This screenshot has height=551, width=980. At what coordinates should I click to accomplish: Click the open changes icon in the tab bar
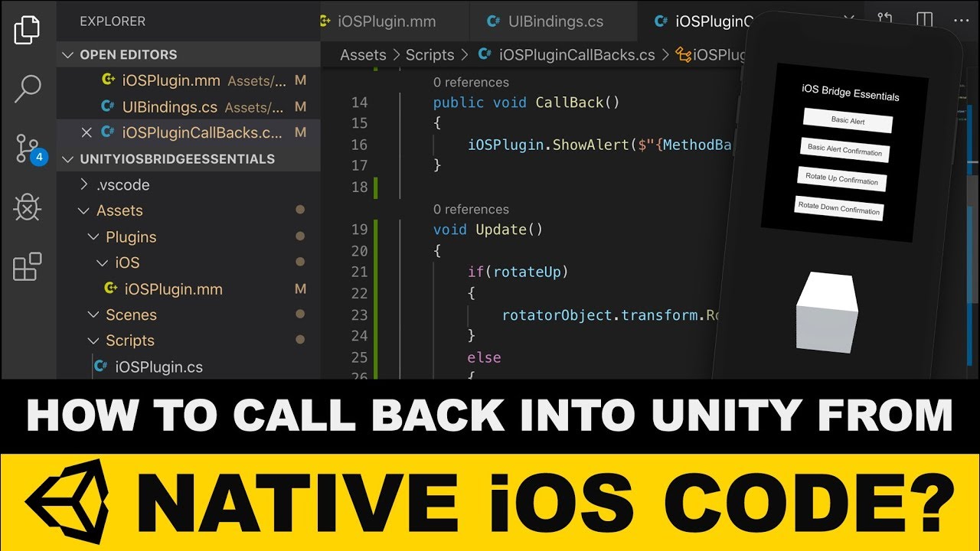coord(885,21)
